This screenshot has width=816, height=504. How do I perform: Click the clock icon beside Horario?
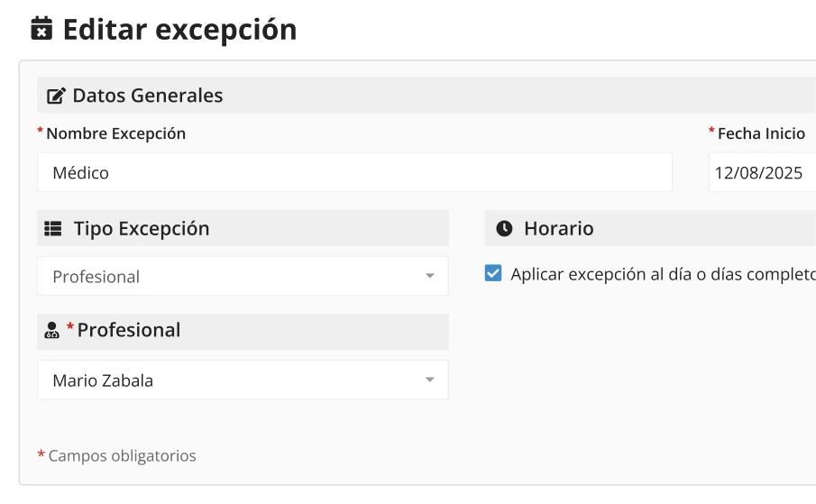pyautogui.click(x=504, y=229)
